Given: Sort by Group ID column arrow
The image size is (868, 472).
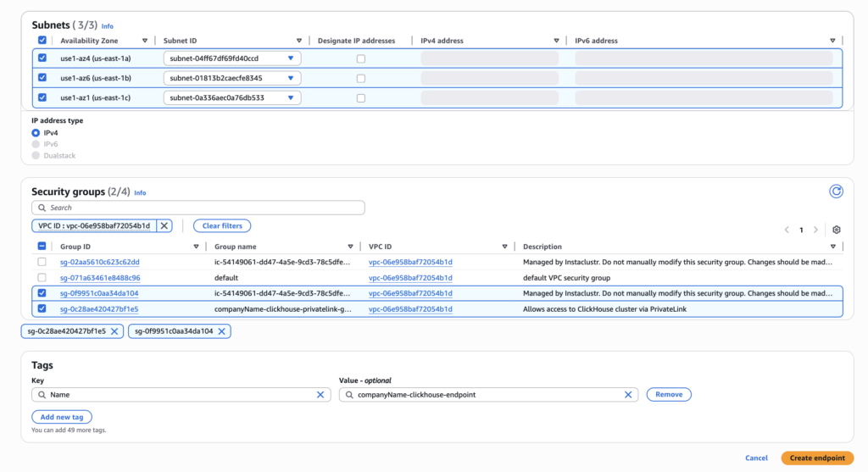Looking at the screenshot, I should click(x=196, y=247).
